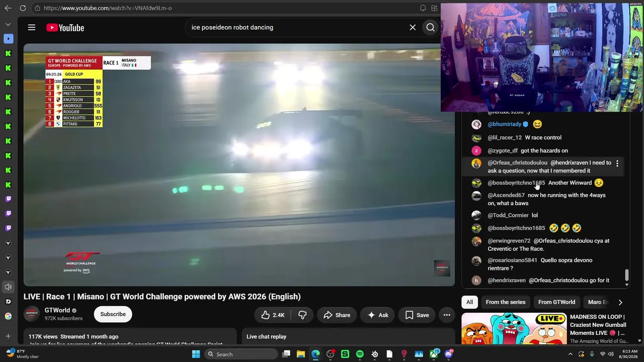Reload the page with the refresh icon

(23, 8)
